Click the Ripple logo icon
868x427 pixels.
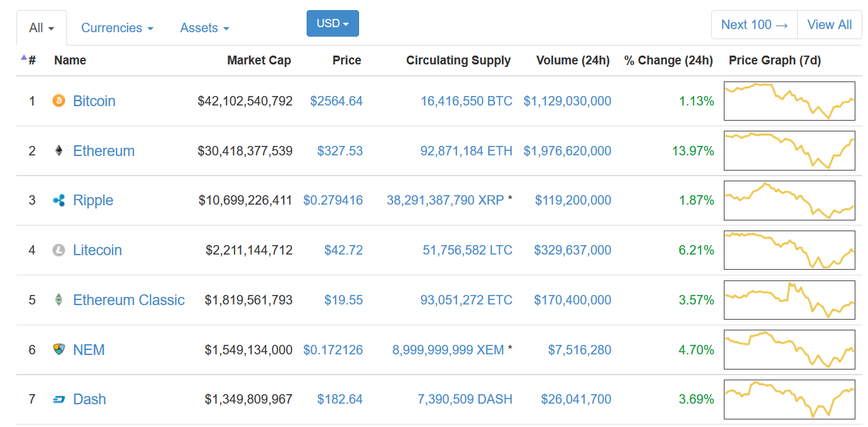[x=59, y=201]
